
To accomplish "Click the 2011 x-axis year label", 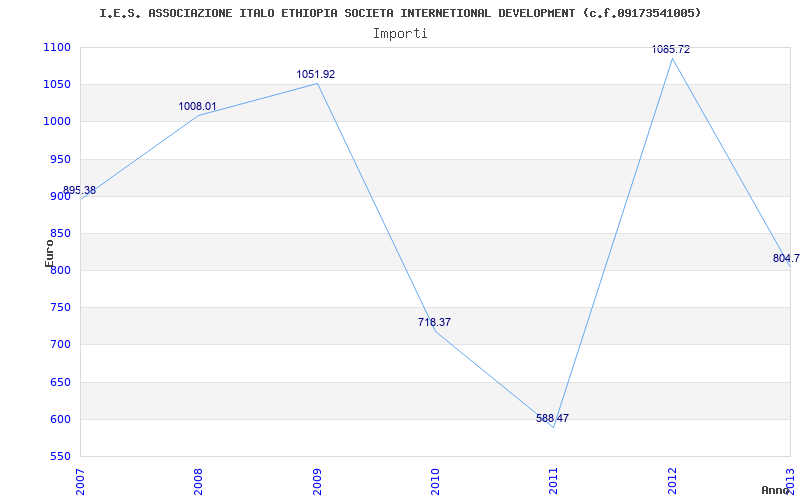I will (x=554, y=481).
